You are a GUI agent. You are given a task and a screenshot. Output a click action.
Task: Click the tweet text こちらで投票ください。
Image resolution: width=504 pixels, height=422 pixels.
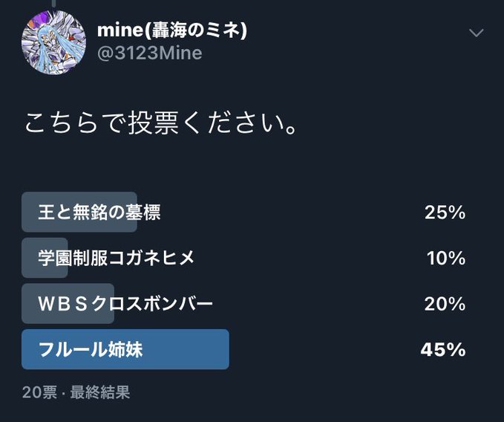(160, 123)
